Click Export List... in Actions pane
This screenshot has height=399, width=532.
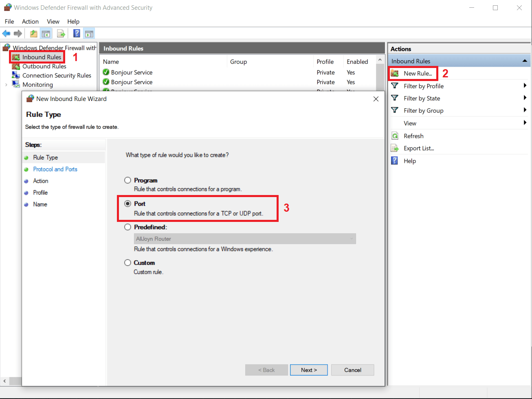click(419, 148)
